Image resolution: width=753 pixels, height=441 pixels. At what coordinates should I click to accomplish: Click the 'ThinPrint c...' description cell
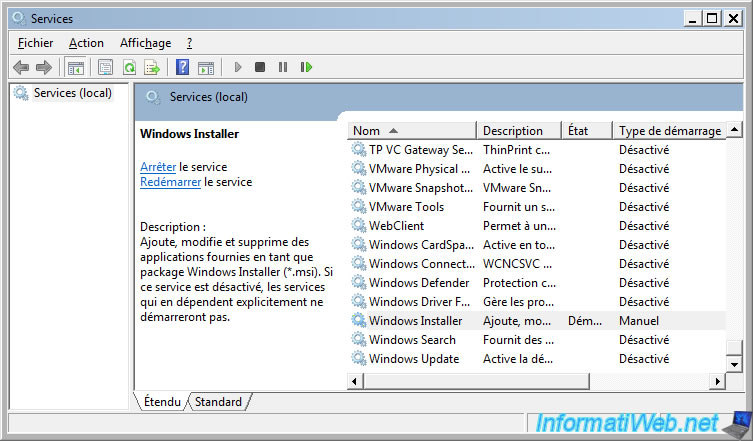pos(516,149)
